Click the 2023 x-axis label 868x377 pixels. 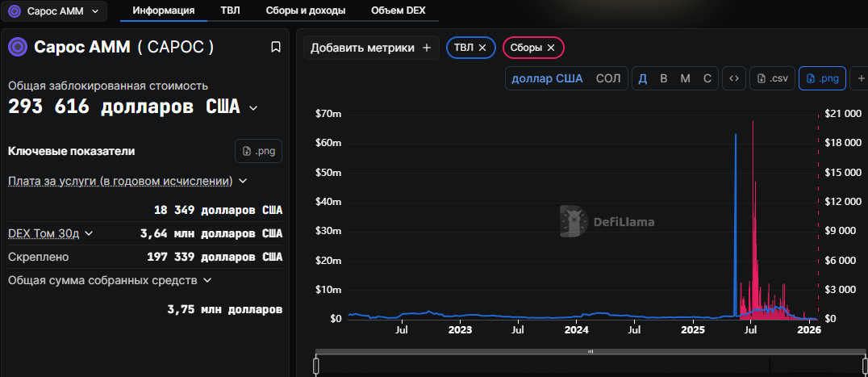click(x=460, y=330)
